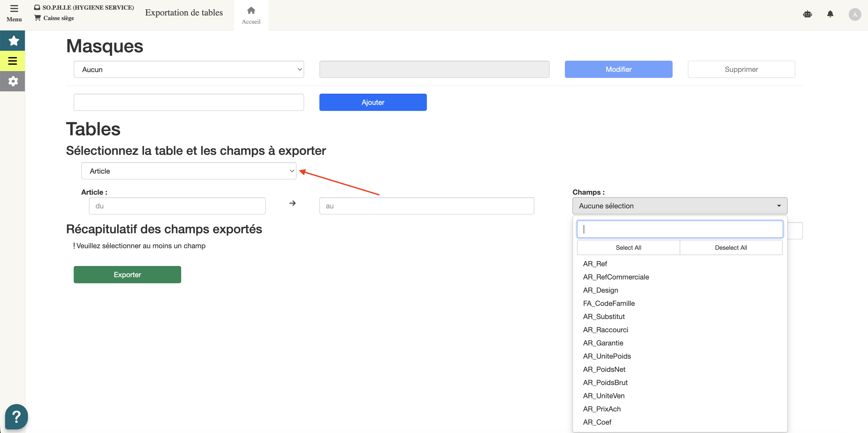Click the star favorites sidebar icon
Screen dimensions: 868x433
(13, 41)
